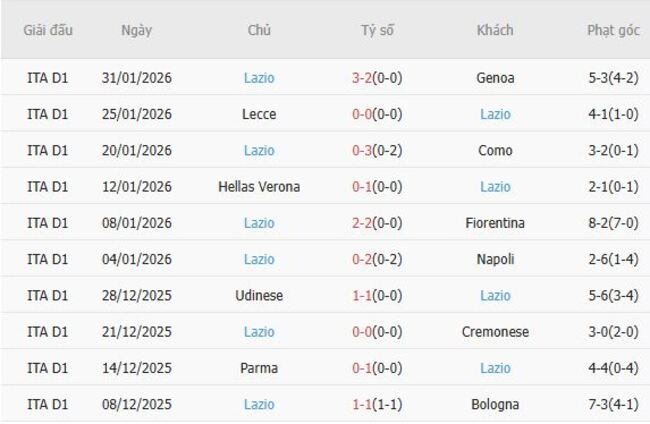Click the Hellas Verona team name
Image resolution: width=650 pixels, height=424 pixels.
[259, 187]
